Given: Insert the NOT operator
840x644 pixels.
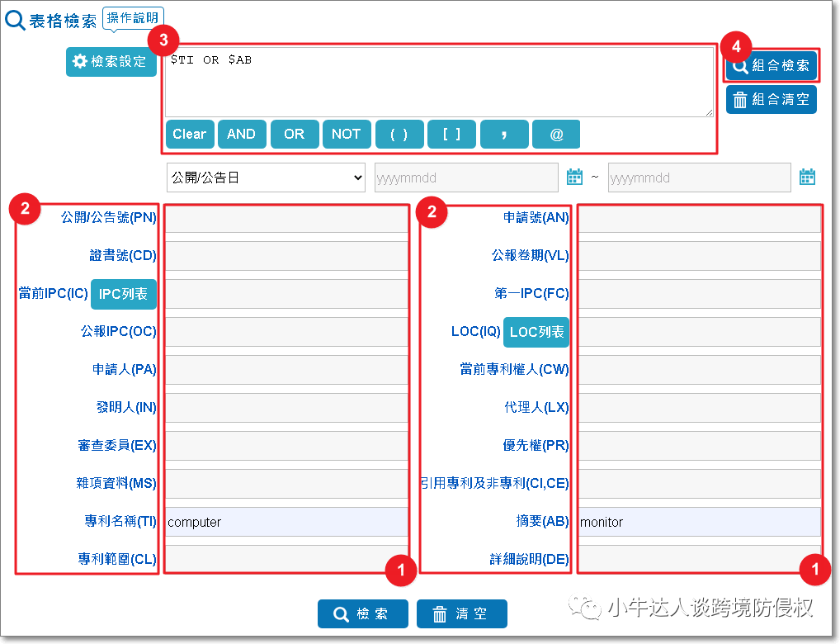Looking at the screenshot, I should coord(347,135).
